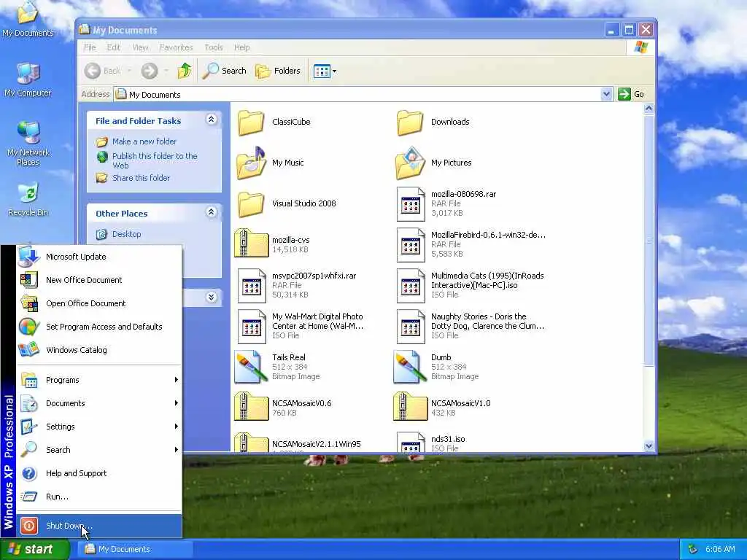Screen dimensions: 747x560
Task: Open the Favorites menu
Action: [176, 47]
